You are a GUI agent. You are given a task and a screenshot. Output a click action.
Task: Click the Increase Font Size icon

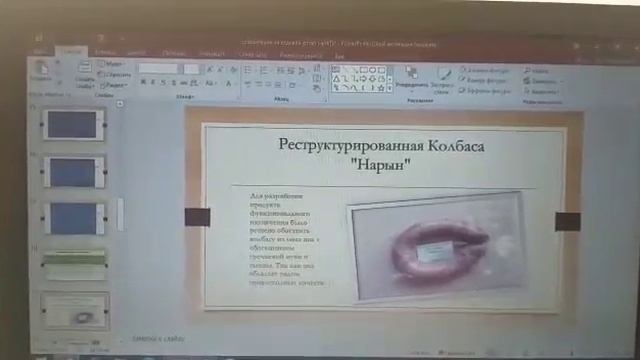(210, 70)
